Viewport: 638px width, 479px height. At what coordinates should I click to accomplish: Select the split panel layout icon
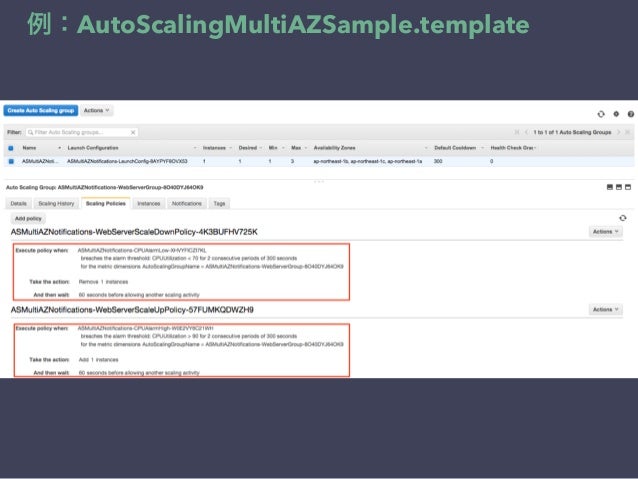pos(619,187)
